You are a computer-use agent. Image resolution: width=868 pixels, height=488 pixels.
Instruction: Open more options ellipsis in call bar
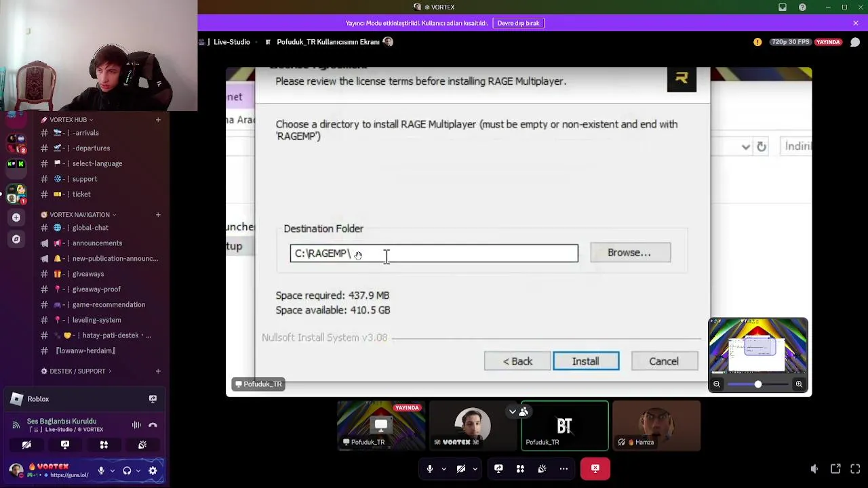click(x=564, y=468)
